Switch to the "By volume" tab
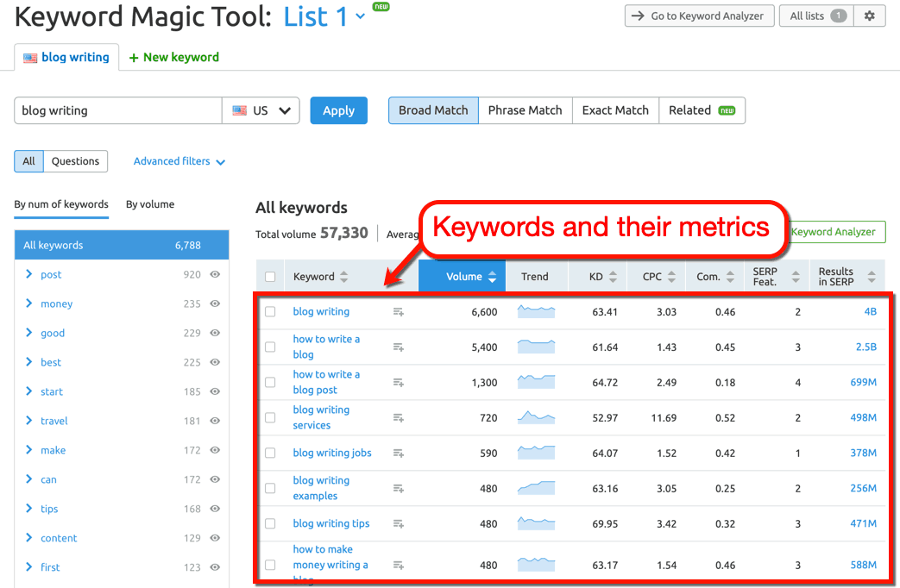900x588 pixels. 149,204
